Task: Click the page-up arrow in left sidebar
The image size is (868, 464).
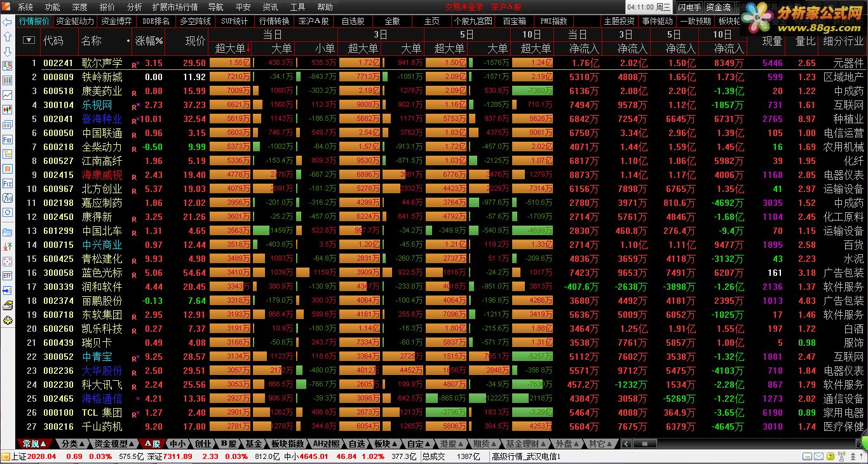Action: 8,37
